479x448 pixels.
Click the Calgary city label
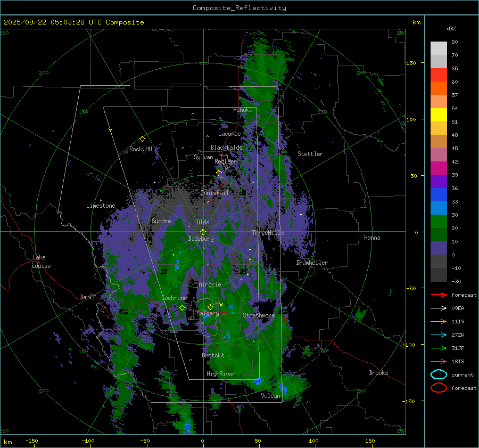coord(208,314)
